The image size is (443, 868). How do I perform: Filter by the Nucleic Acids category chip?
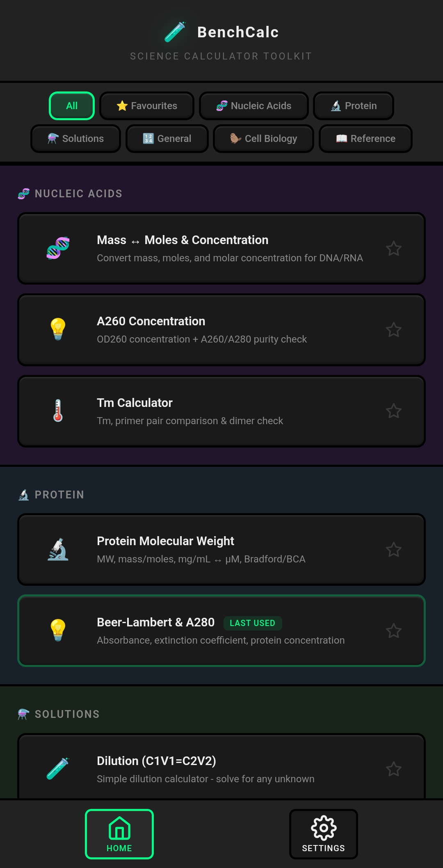[253, 106]
